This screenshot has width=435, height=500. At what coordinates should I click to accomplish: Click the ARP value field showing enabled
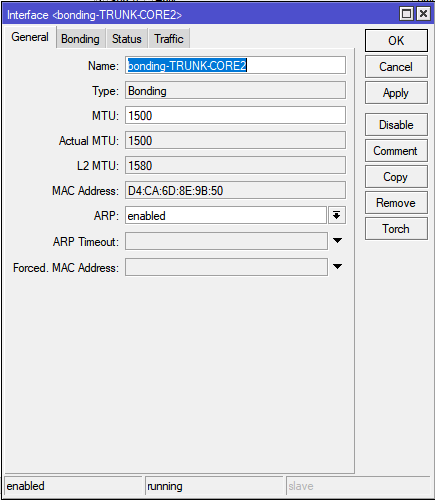pyautogui.click(x=226, y=215)
